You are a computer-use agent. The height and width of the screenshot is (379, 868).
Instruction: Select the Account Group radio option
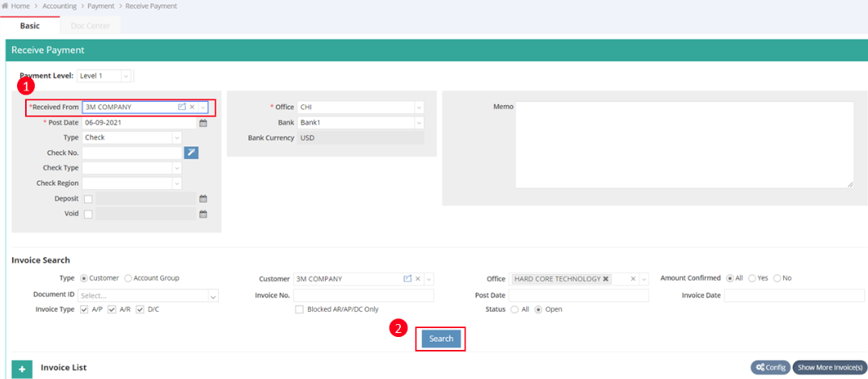[129, 279]
